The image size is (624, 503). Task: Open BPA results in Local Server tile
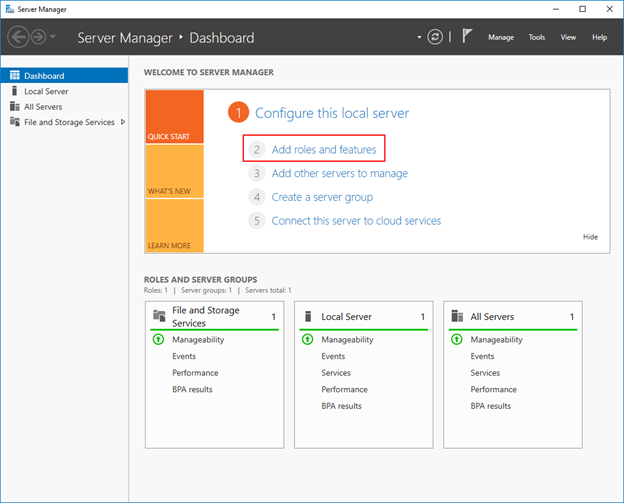pos(341,406)
